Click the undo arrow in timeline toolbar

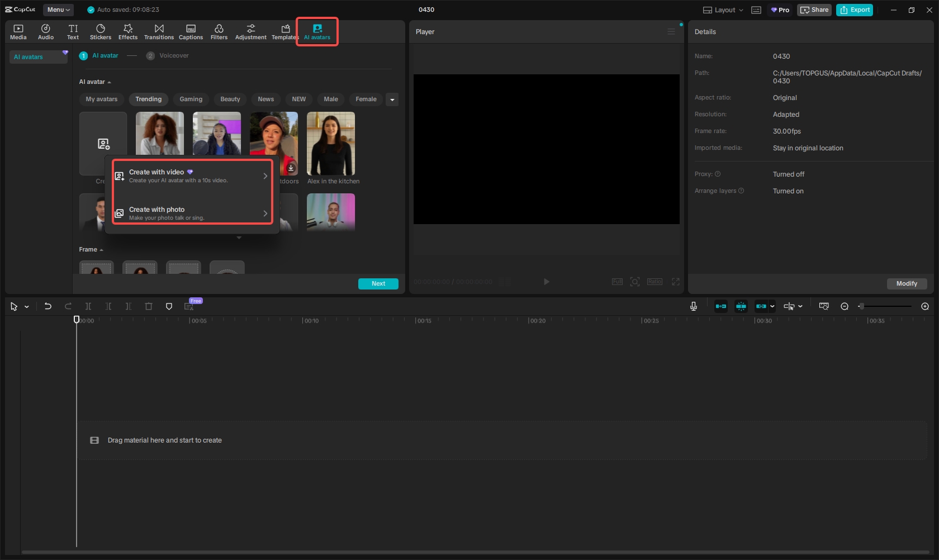tap(48, 306)
